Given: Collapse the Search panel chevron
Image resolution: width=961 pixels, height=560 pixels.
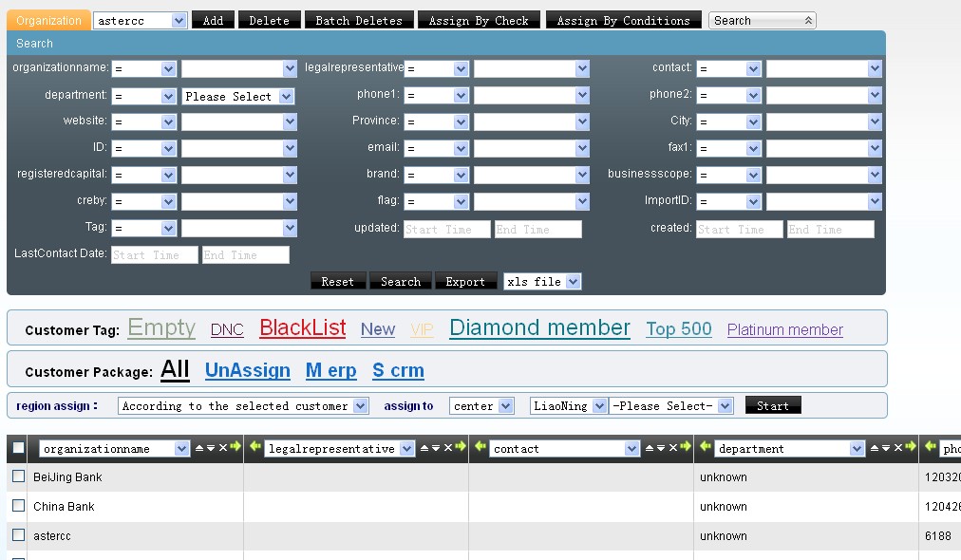Looking at the screenshot, I should tap(808, 21).
